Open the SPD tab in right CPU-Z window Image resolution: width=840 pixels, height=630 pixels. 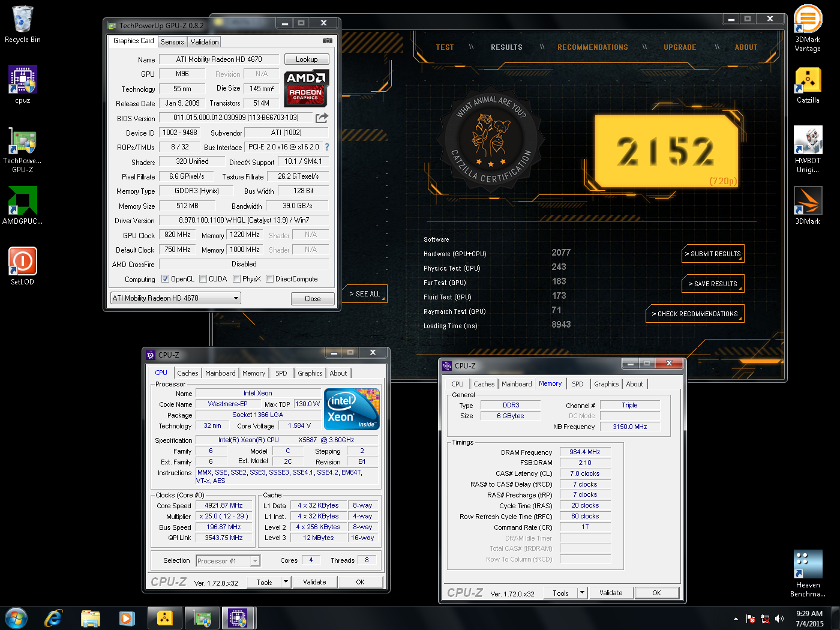(578, 384)
